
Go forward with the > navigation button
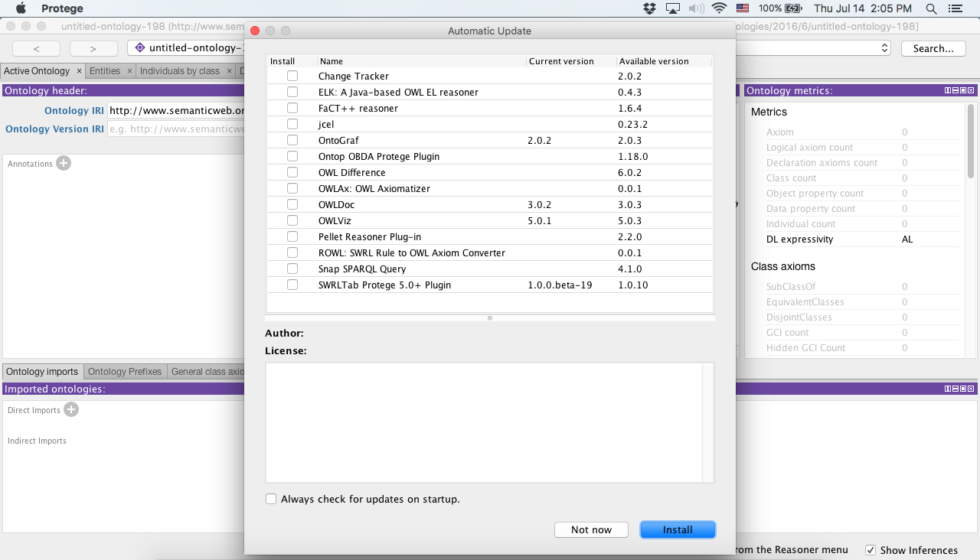tap(93, 48)
